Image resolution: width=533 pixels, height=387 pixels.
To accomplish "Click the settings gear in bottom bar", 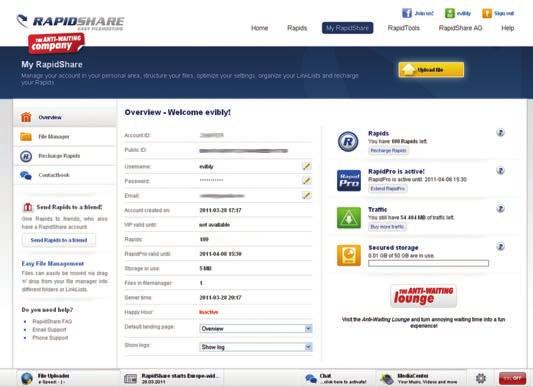I will coord(481,378).
